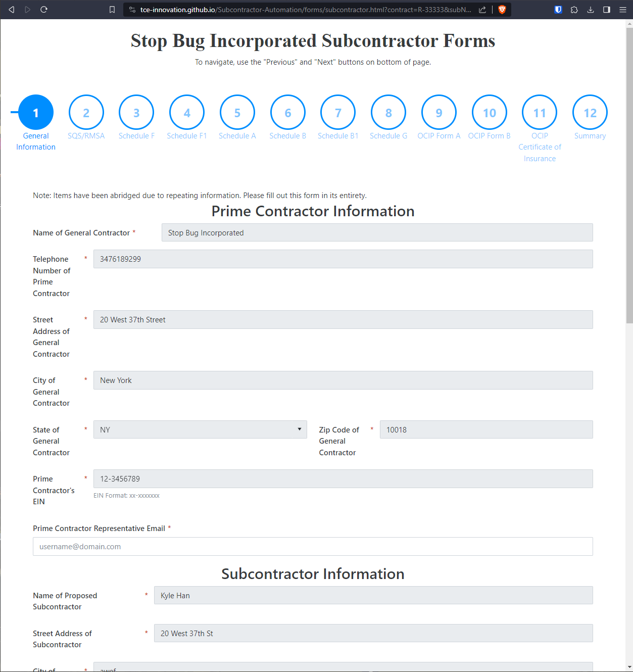Open Brave Shields lion icon

[x=502, y=10]
